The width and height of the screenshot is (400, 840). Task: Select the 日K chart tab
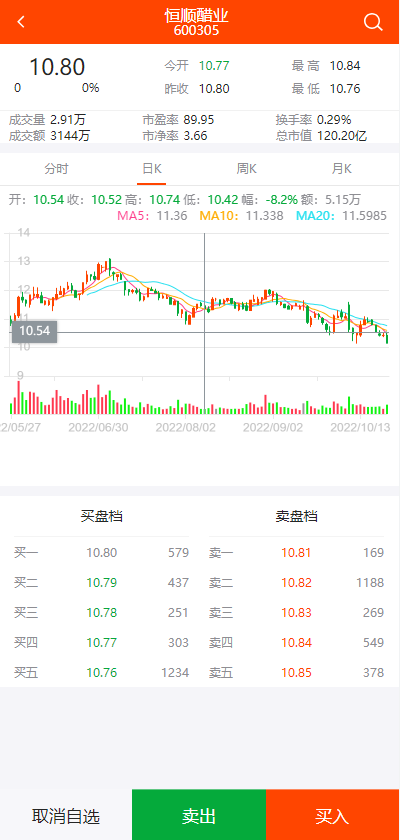(x=152, y=169)
